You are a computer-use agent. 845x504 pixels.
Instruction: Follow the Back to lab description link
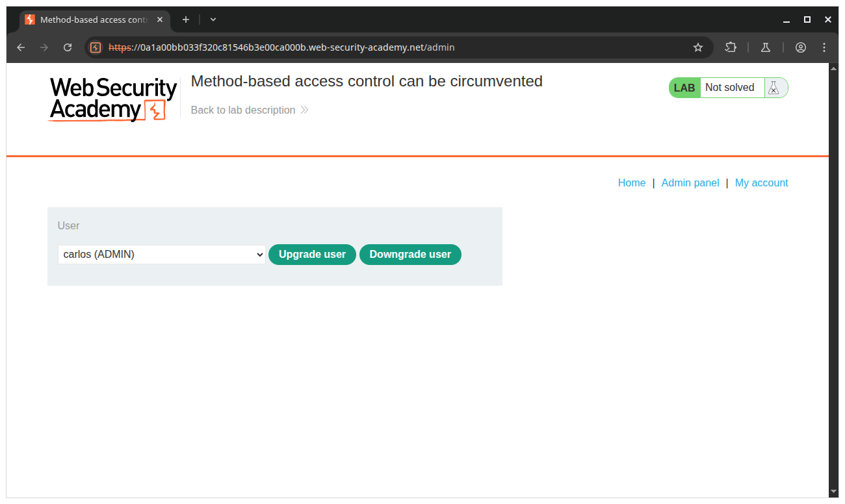coord(243,110)
